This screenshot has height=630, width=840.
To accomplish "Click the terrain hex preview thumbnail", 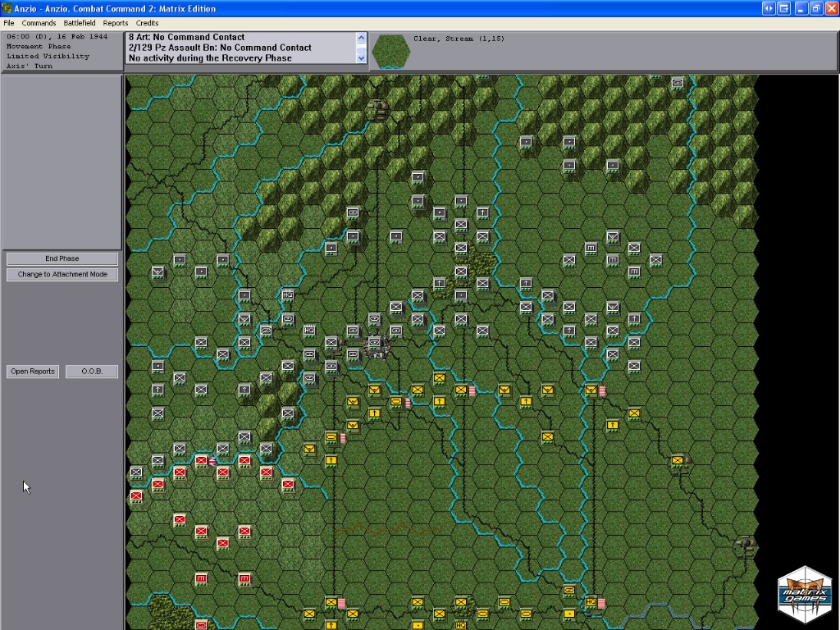I will [x=390, y=51].
